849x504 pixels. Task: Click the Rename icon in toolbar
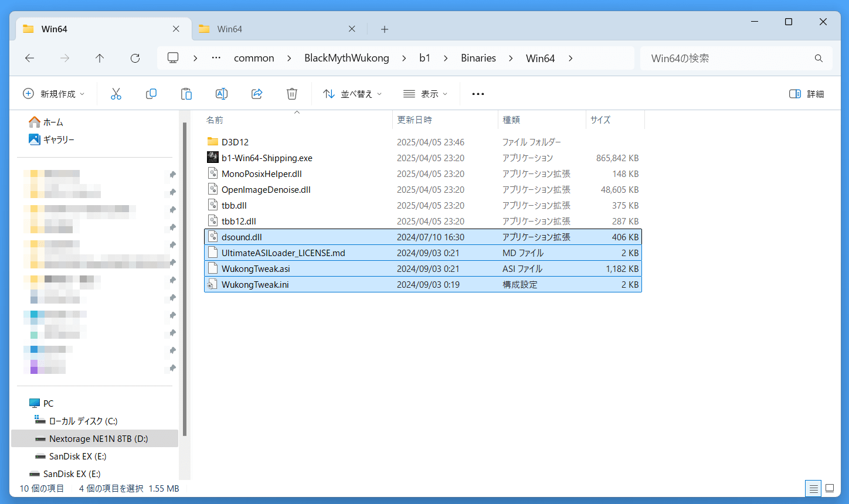tap(222, 94)
